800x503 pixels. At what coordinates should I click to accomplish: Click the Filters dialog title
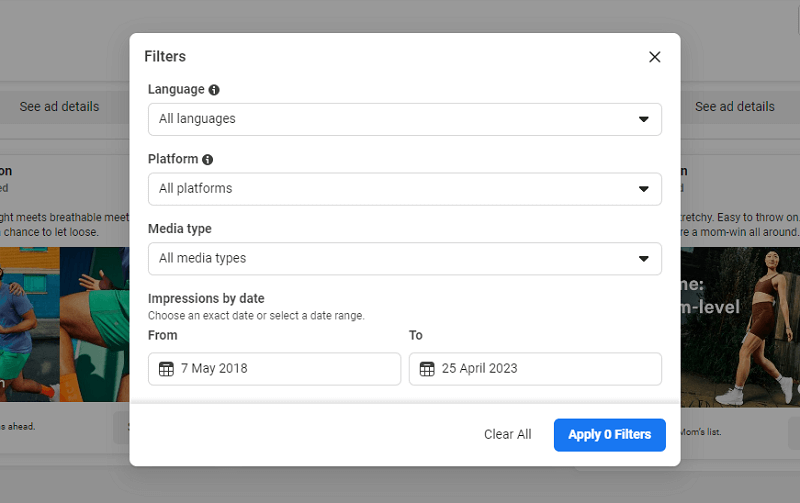(165, 56)
